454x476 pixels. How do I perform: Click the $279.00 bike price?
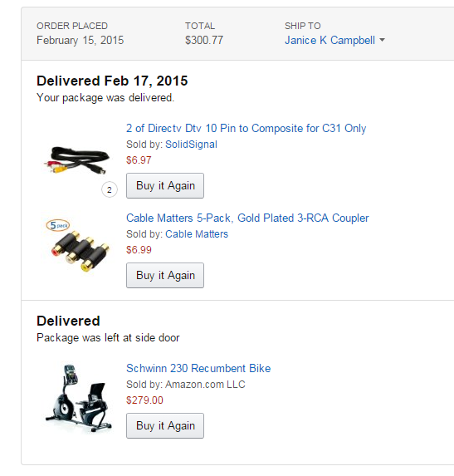pos(144,400)
